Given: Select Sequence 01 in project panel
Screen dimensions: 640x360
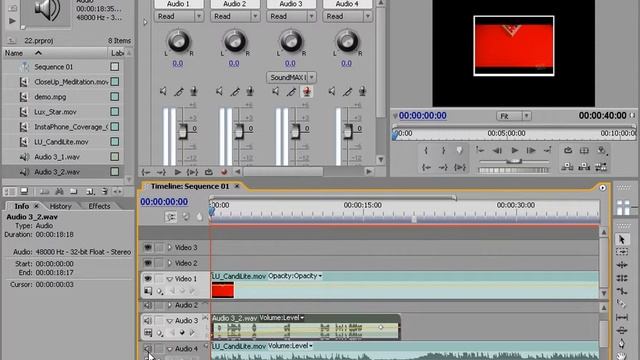Looking at the screenshot, I should tap(53, 67).
